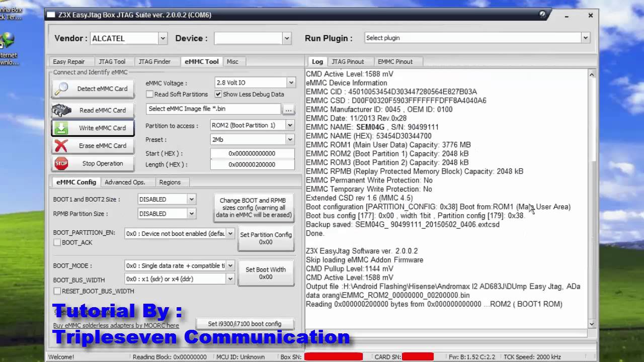Switch to JTAG Tool tab
Screen dimensions: 644x362
pos(112,61)
